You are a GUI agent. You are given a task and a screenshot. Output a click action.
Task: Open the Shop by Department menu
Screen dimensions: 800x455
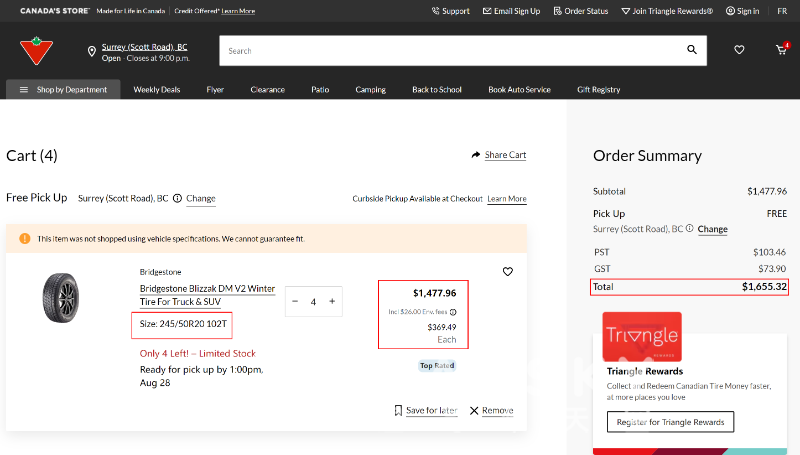click(x=63, y=89)
